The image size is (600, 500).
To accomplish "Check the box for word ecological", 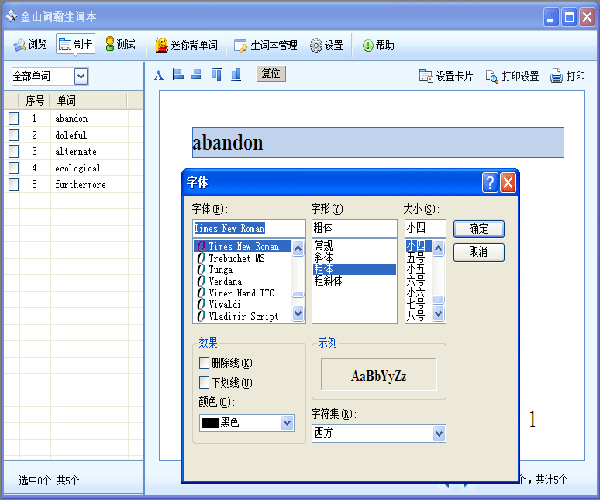I will click(14, 168).
